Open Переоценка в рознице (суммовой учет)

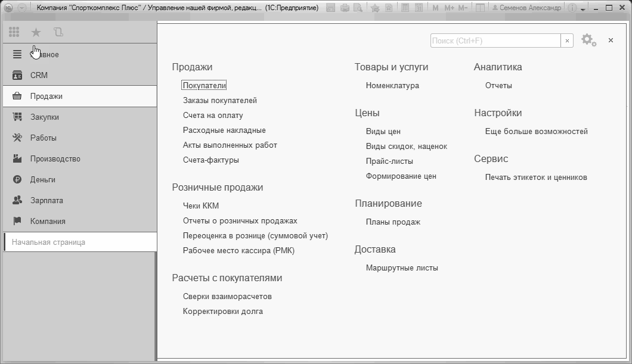click(x=256, y=235)
